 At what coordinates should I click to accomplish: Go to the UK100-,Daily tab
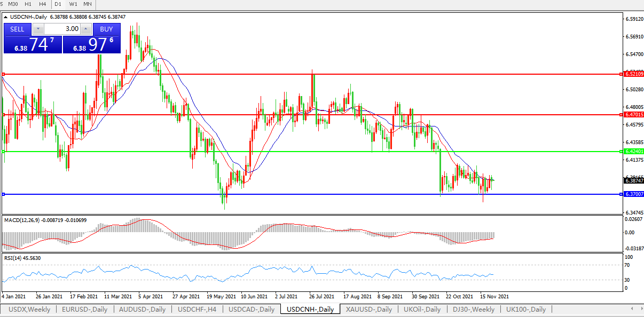[x=526, y=310]
